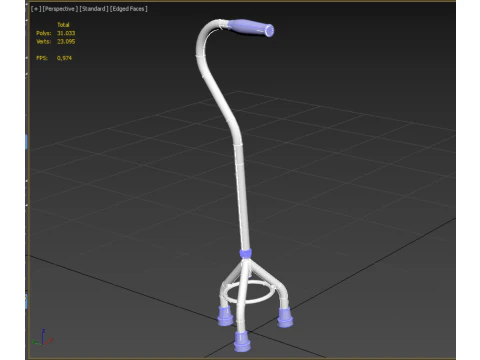
Task: Select the front purple rubber foot tip
Action: point(242,341)
